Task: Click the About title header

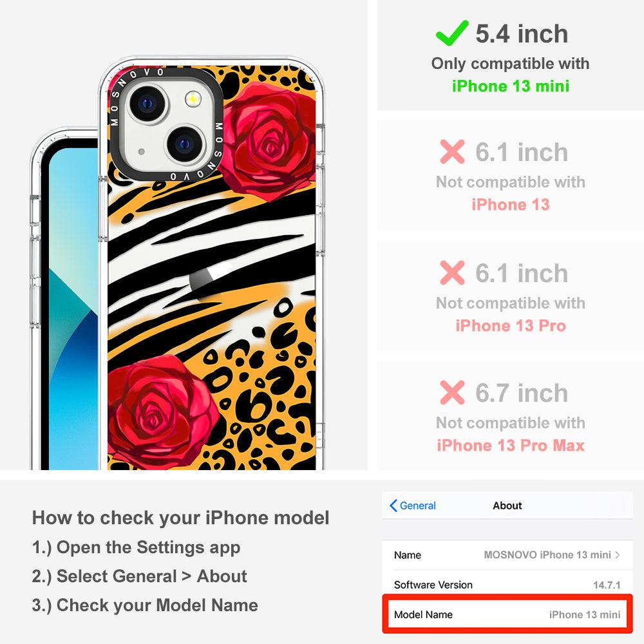Action: tap(507, 506)
